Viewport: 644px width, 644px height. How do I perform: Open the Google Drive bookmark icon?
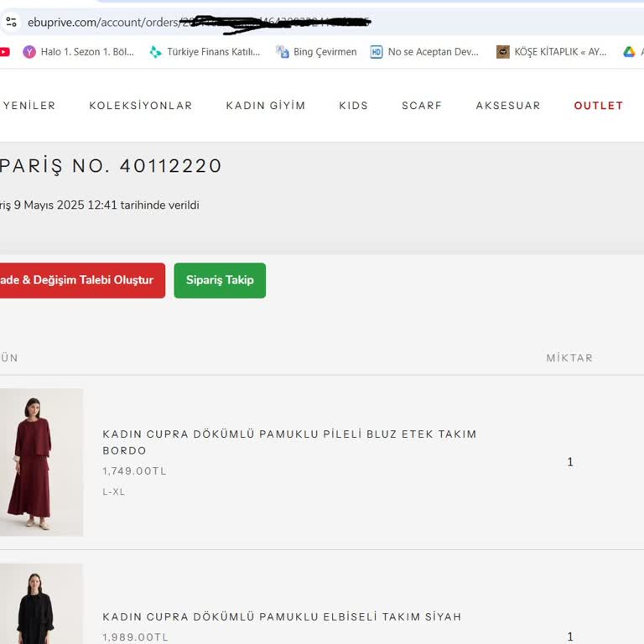629,52
